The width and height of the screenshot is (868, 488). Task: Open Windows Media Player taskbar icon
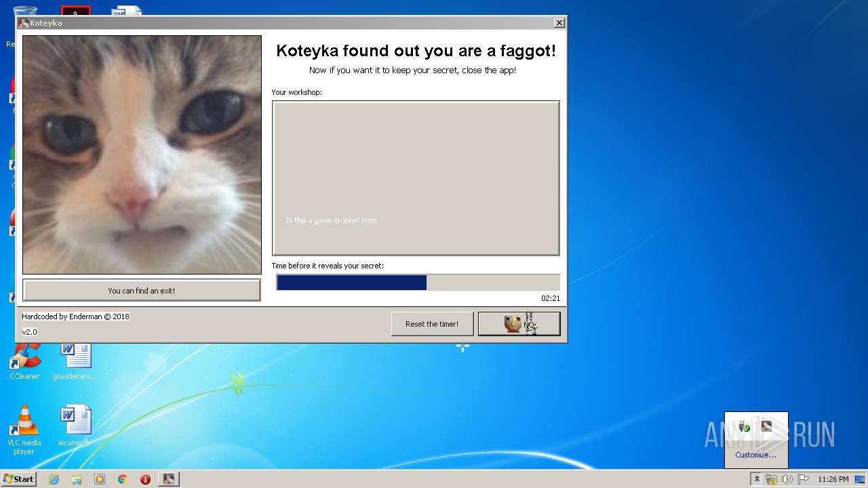(x=100, y=479)
